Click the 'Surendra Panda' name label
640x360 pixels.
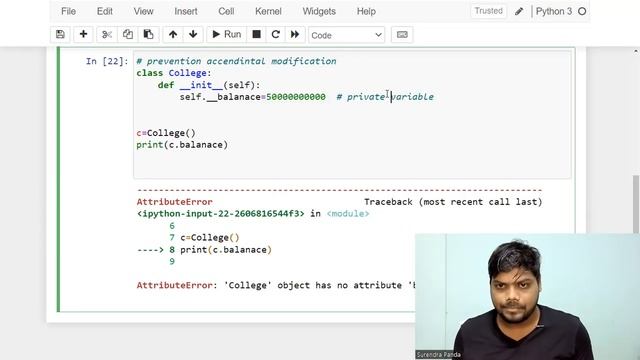tap(438, 355)
